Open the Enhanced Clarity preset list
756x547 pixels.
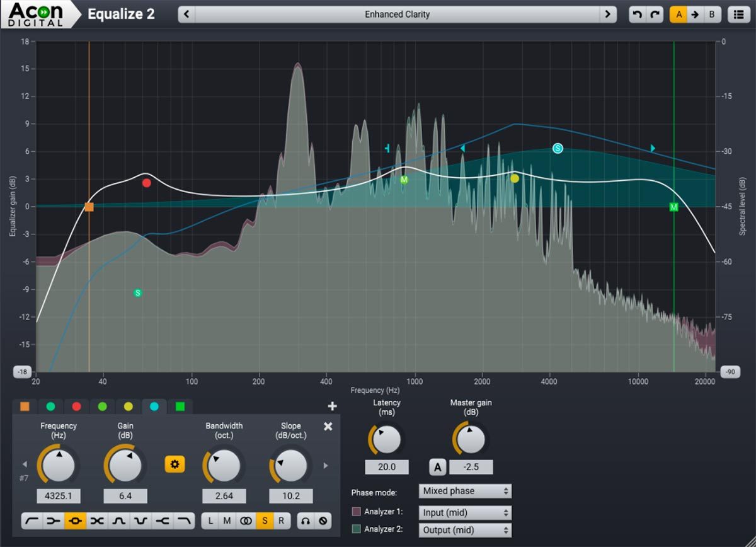point(398,14)
